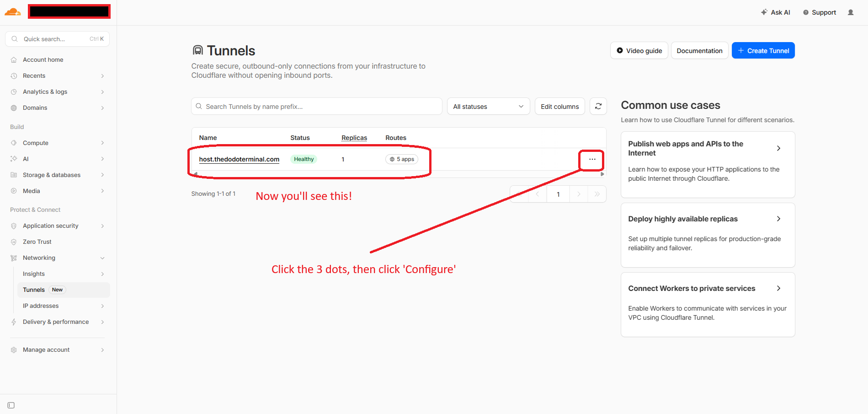
Task: Open the Documentation button
Action: (x=699, y=50)
